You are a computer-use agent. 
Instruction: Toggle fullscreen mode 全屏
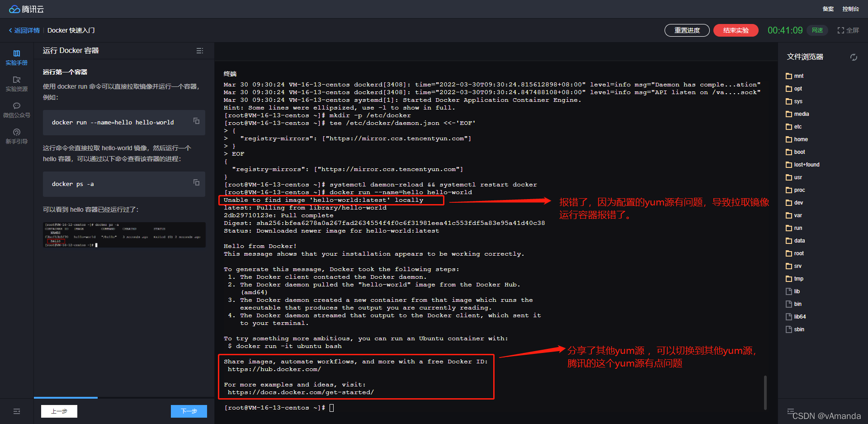pos(848,30)
